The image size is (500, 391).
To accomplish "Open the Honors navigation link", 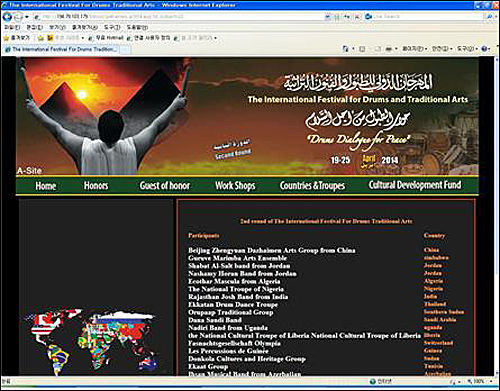I will pyautogui.click(x=96, y=185).
